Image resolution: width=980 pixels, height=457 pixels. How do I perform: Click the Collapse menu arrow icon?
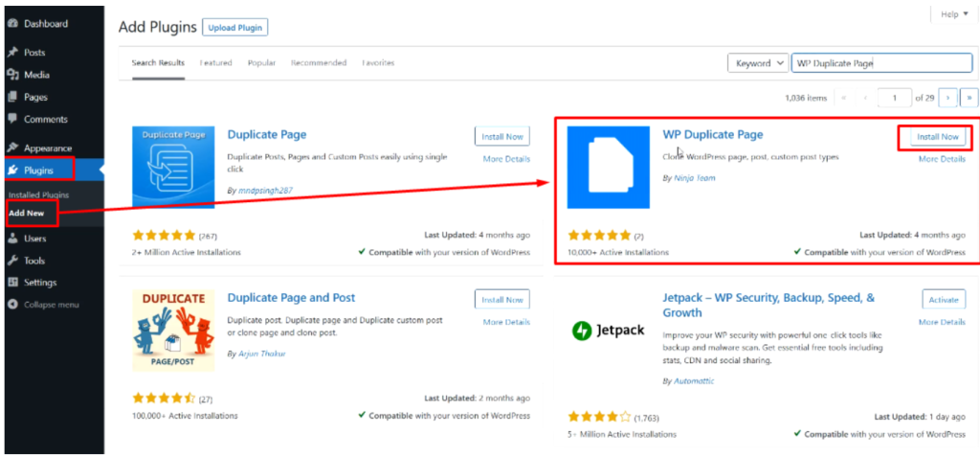coord(11,305)
